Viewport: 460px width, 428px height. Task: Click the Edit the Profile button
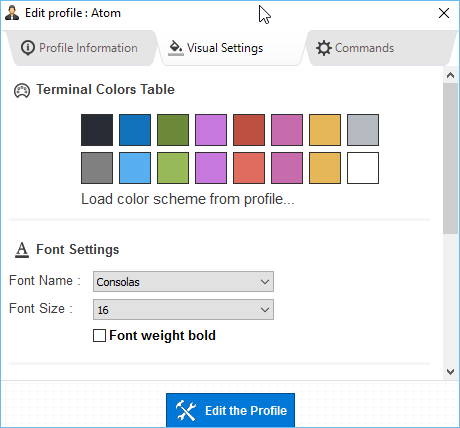[230, 410]
